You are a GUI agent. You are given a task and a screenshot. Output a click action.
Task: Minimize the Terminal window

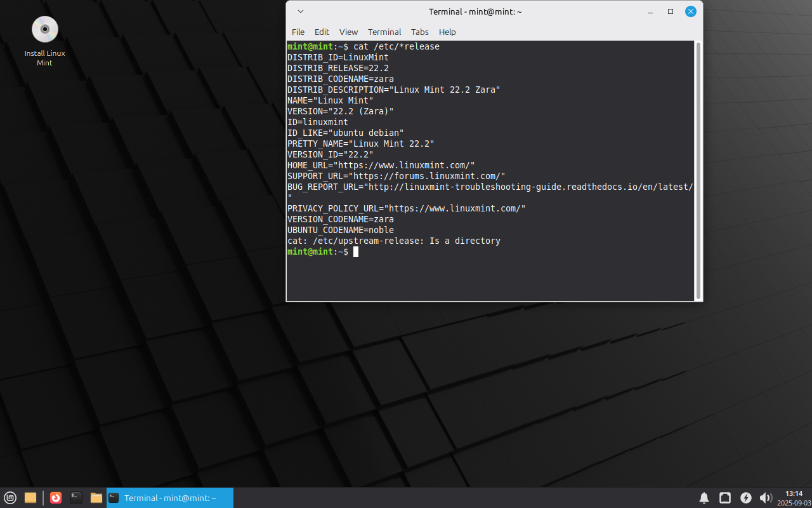[650, 11]
